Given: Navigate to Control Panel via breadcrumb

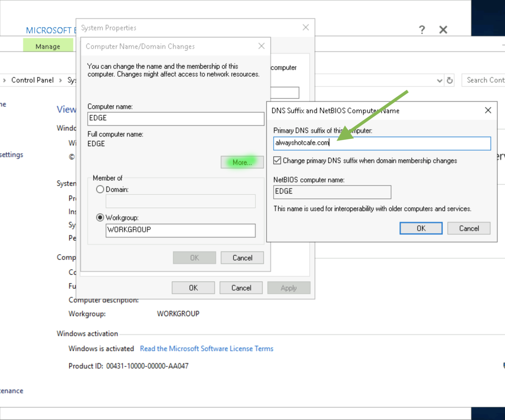Looking at the screenshot, I should [33, 80].
